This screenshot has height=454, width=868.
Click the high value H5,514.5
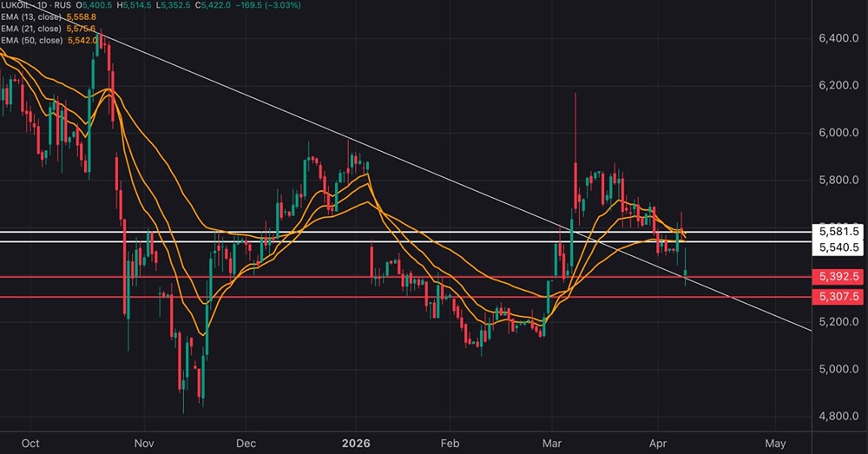(x=136, y=5)
